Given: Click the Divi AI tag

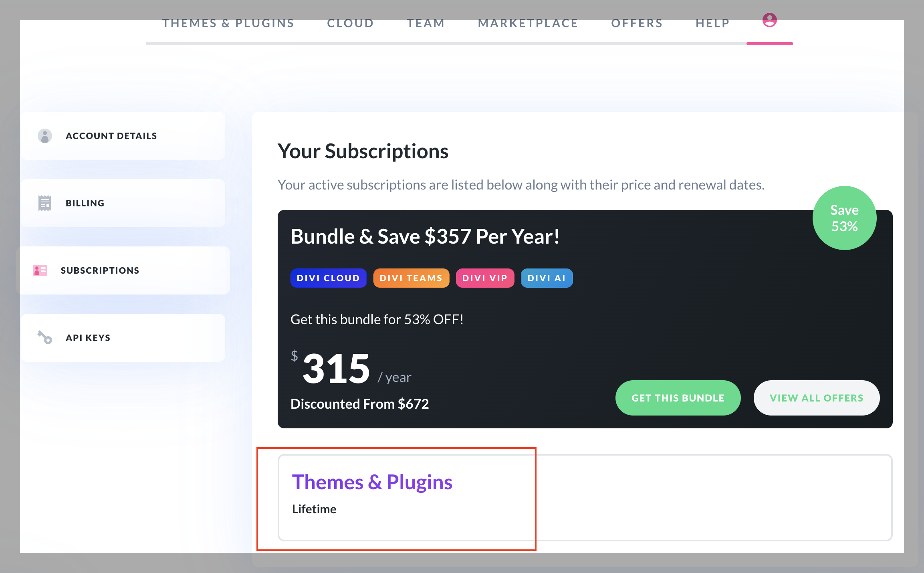Looking at the screenshot, I should click(547, 278).
